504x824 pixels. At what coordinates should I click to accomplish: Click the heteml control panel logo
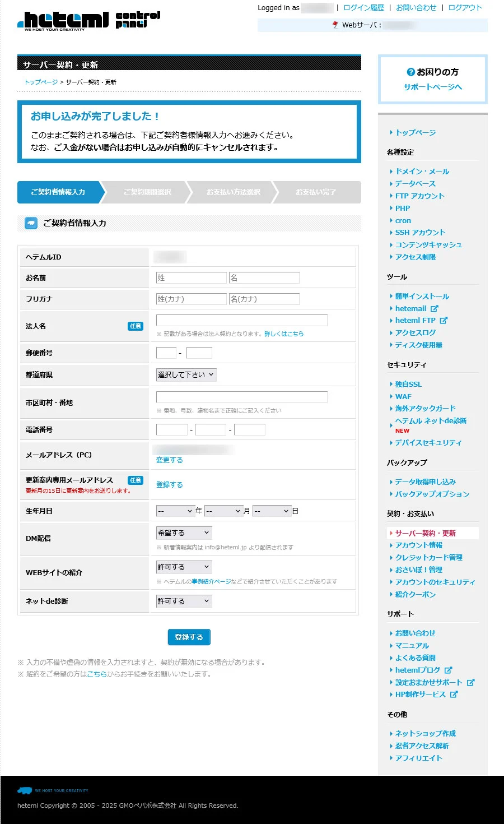click(x=88, y=21)
